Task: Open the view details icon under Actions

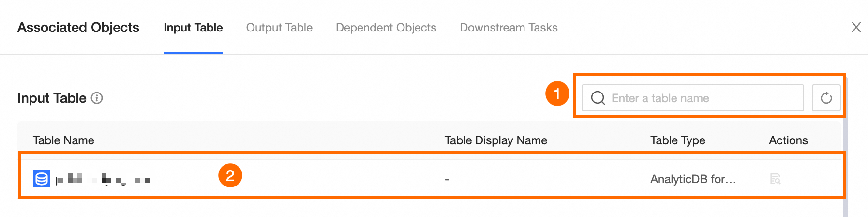Action: pyautogui.click(x=775, y=179)
